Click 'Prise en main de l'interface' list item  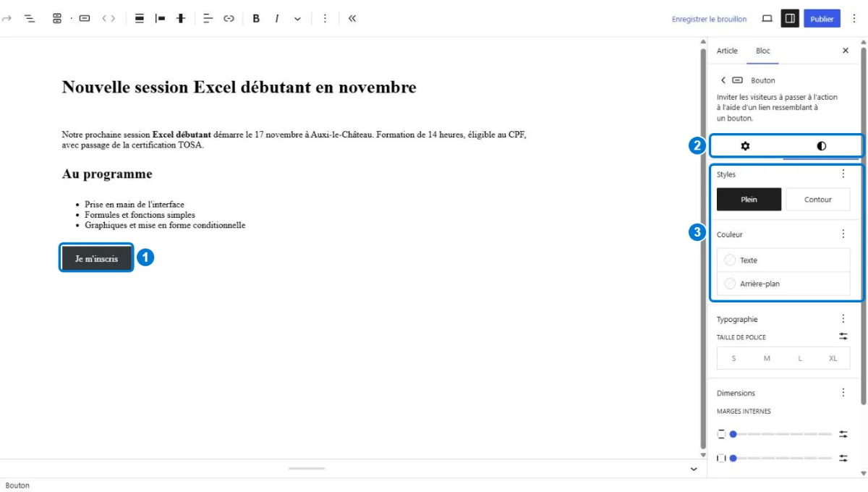(135, 205)
